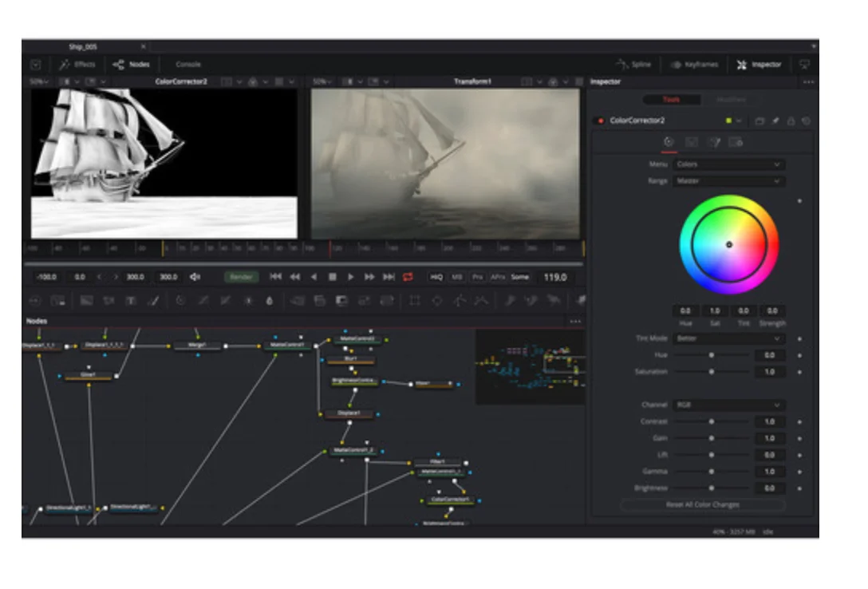
Task: Open the Range dropdown set to Master
Action: coord(728,181)
